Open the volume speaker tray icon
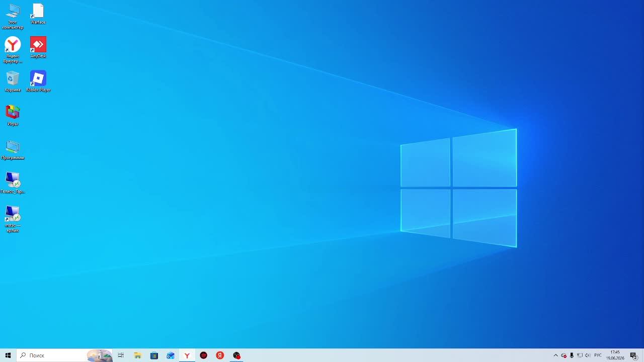This screenshot has width=644, height=362. tap(588, 355)
